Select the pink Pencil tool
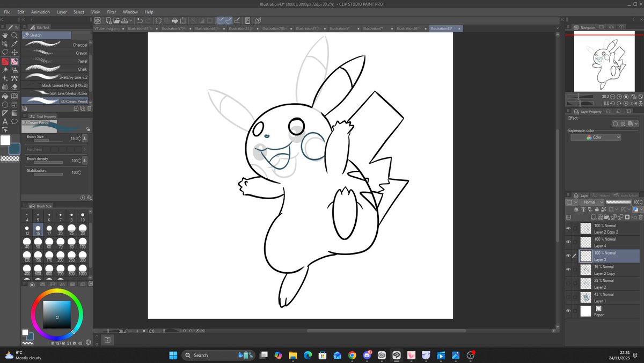 click(14, 62)
